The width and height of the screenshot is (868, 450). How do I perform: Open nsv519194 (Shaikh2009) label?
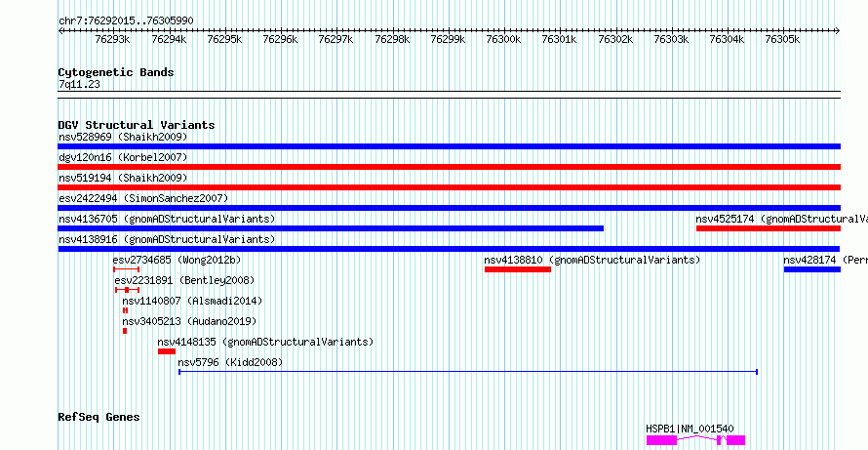click(123, 178)
